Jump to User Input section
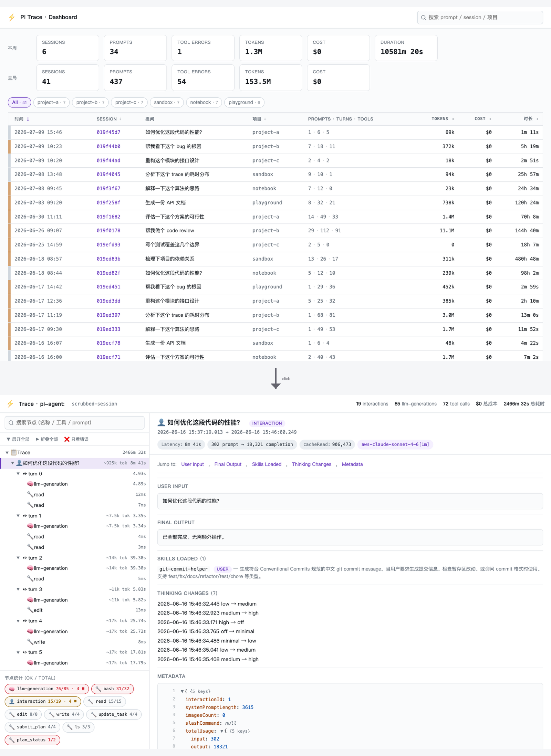 pyautogui.click(x=193, y=464)
